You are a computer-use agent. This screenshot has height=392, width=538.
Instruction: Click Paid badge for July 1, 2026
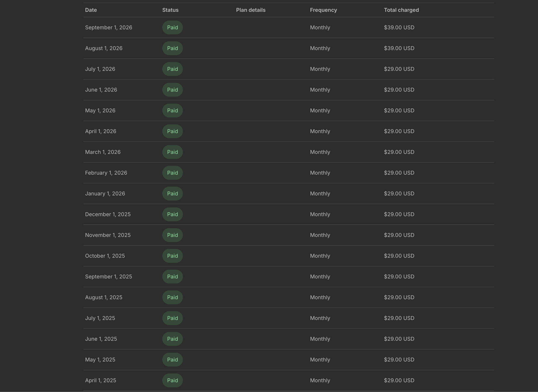172,69
